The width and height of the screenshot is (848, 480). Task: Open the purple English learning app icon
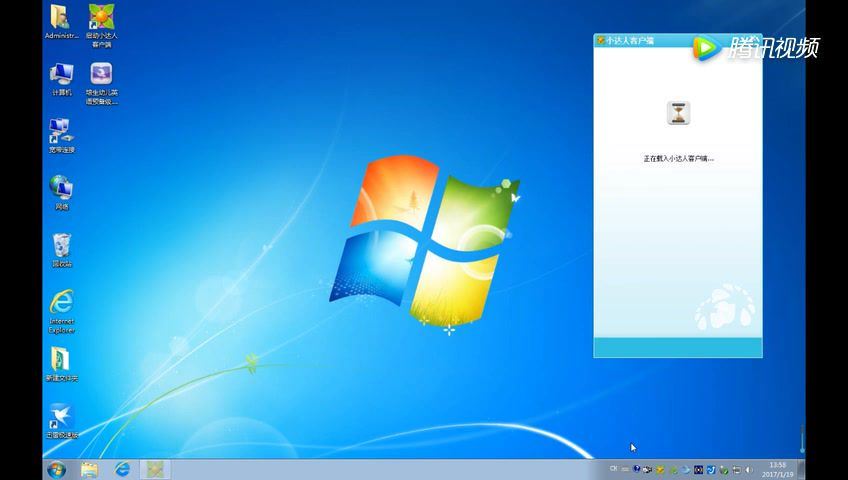101,83
